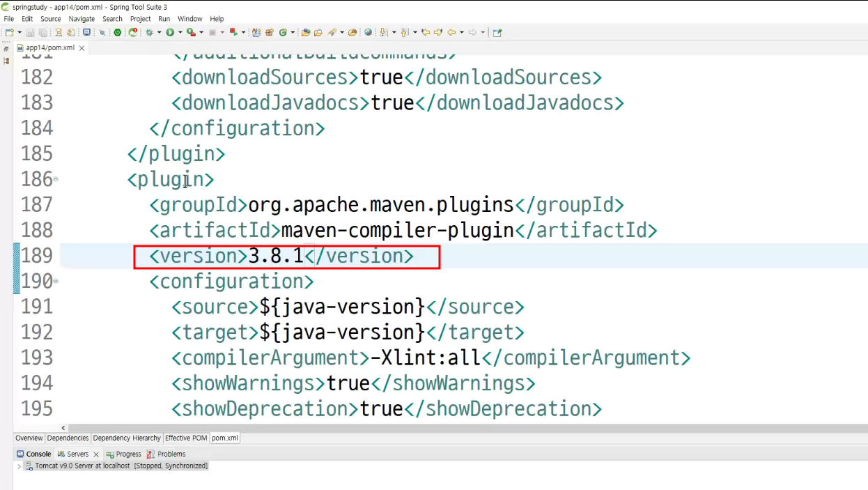Screen dimensions: 868x490
Task: Collapse the configuration fold at line 190
Action: (x=56, y=281)
